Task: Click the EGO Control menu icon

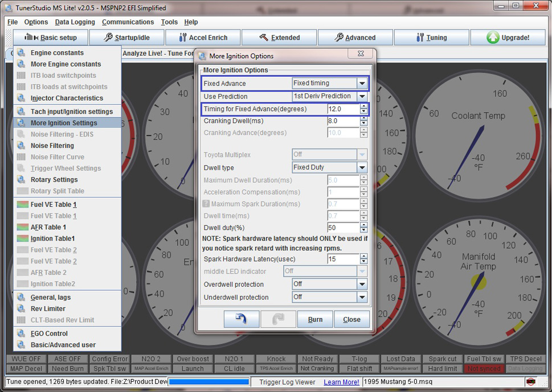Action: [x=21, y=334]
